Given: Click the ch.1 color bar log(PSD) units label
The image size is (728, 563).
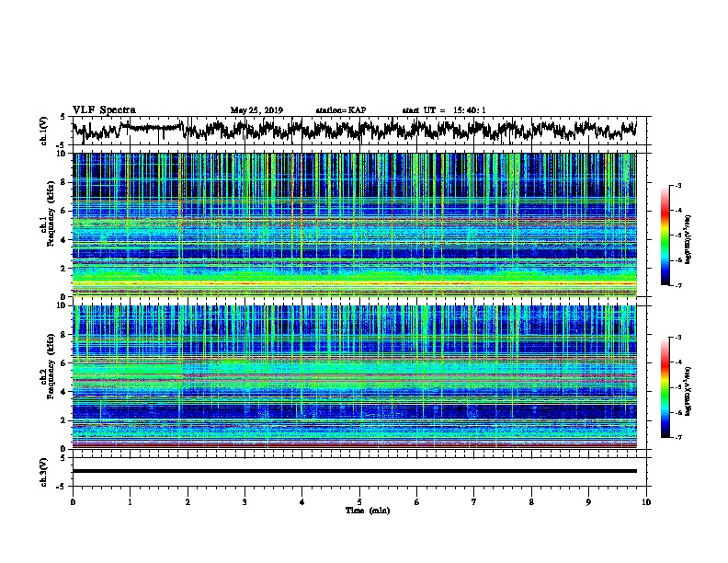Looking at the screenshot, I should pyautogui.click(x=688, y=239).
